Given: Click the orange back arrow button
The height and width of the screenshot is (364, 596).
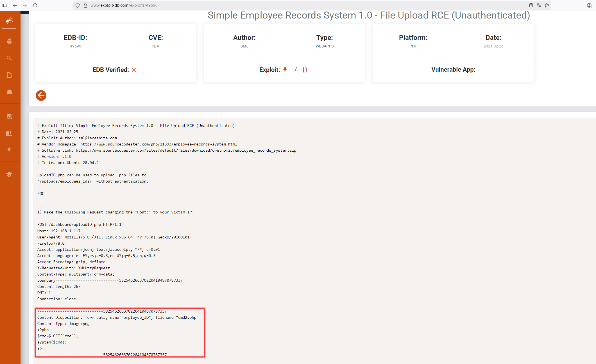Looking at the screenshot, I should [41, 95].
